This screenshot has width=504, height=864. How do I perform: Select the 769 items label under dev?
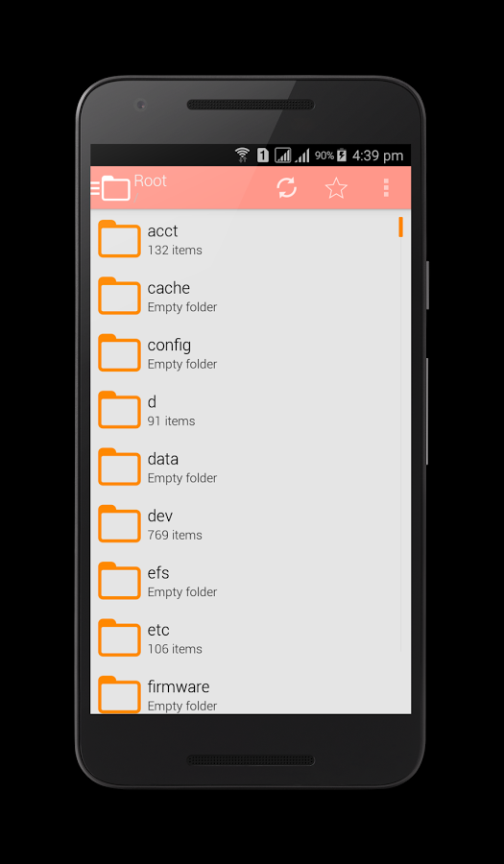(x=175, y=535)
